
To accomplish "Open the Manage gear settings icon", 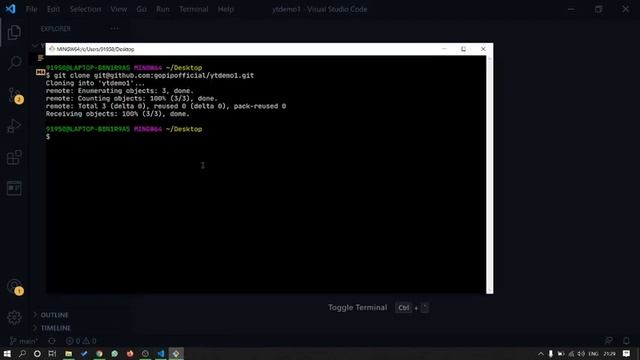I will 14,318.
